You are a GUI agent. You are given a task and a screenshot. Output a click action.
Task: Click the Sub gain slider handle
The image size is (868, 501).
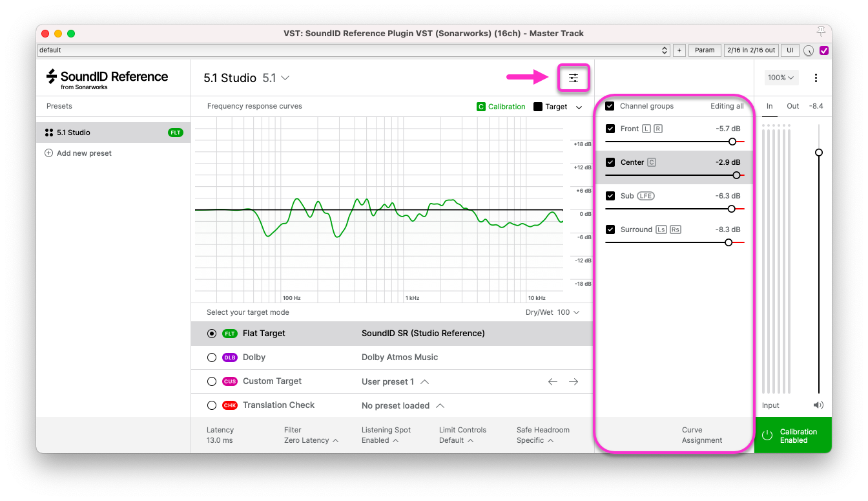pyautogui.click(x=731, y=209)
